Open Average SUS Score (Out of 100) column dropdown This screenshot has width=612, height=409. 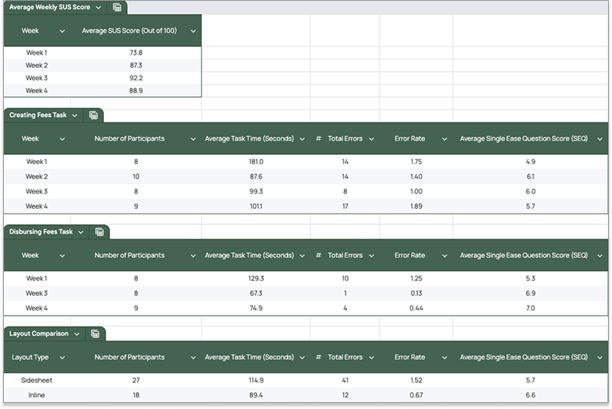click(193, 31)
